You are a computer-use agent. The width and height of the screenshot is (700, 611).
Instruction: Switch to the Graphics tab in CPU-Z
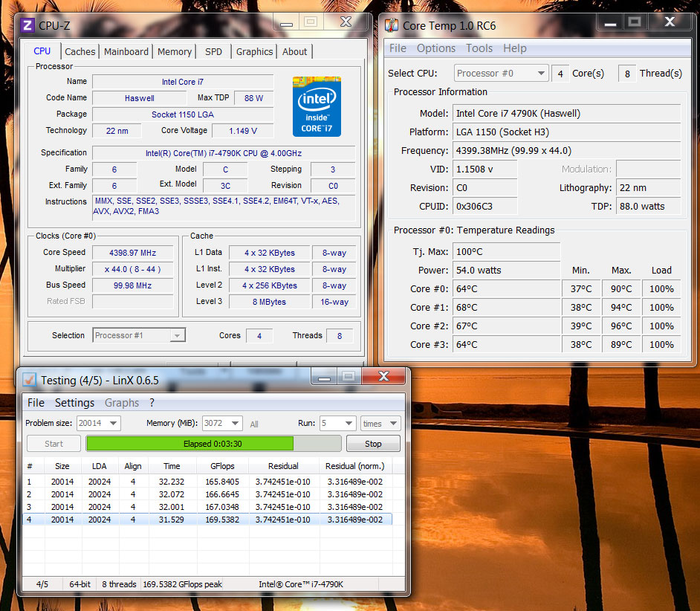tap(254, 51)
